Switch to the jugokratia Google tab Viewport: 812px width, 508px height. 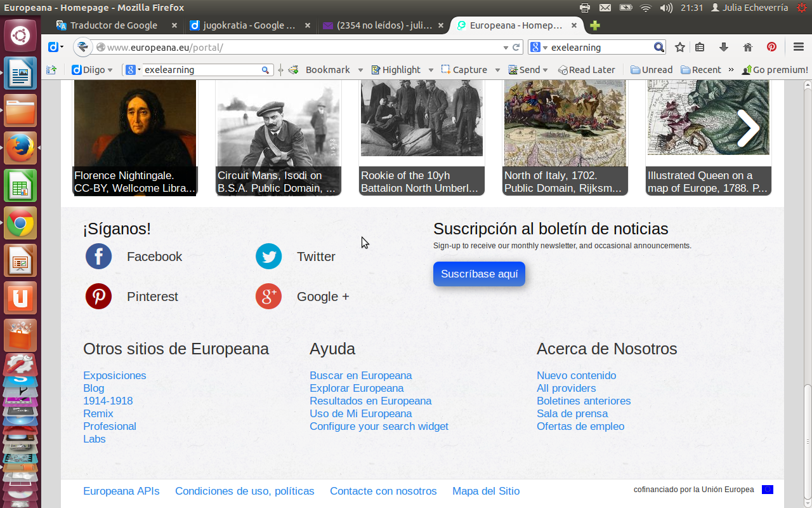[x=249, y=25]
